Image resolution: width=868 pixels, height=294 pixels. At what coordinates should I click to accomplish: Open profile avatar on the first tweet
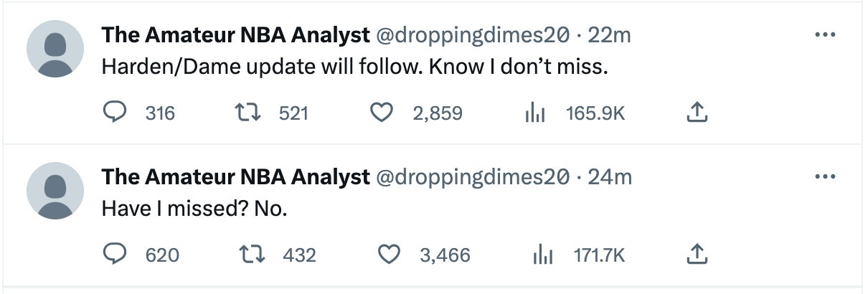55,49
